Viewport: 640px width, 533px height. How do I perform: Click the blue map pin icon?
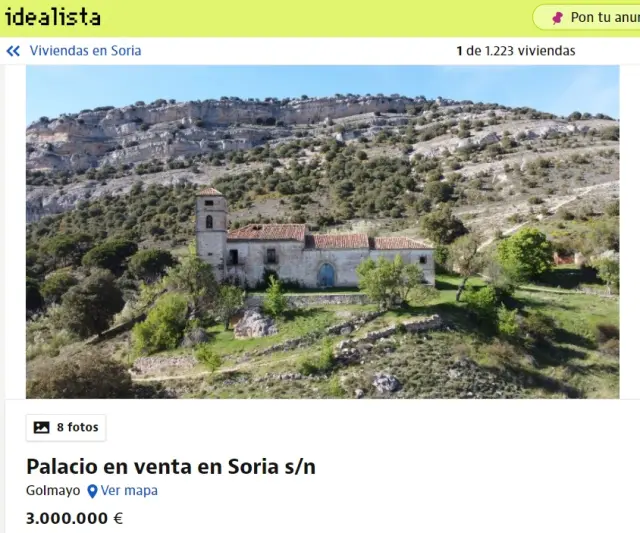tap(92, 491)
